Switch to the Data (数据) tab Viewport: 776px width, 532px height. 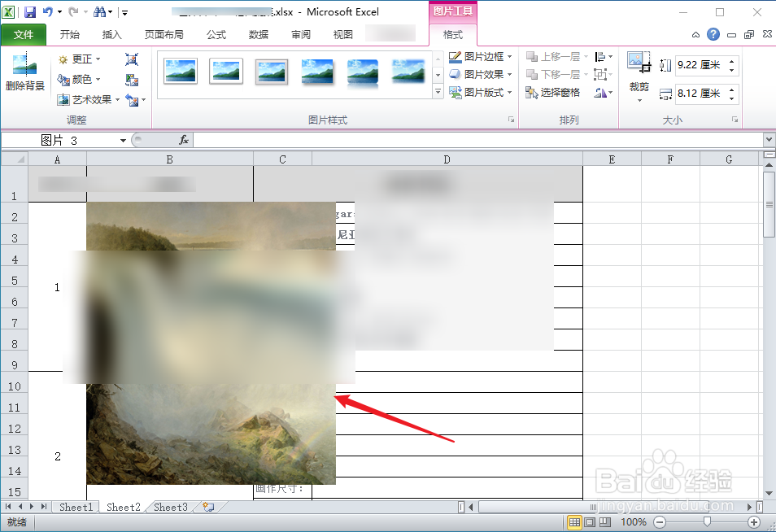[259, 35]
